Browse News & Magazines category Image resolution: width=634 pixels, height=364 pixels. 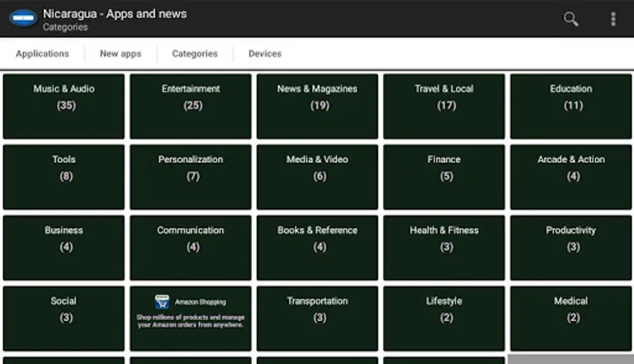(317, 106)
